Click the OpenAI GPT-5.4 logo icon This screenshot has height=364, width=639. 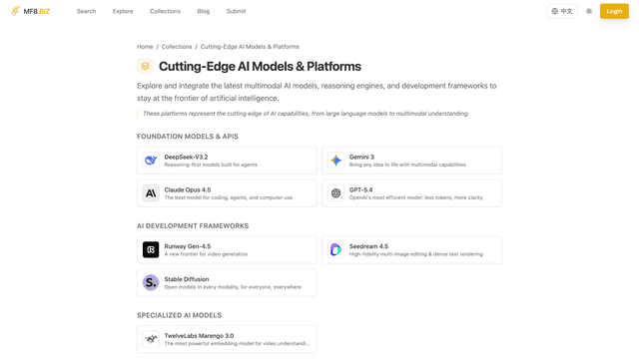pos(335,193)
